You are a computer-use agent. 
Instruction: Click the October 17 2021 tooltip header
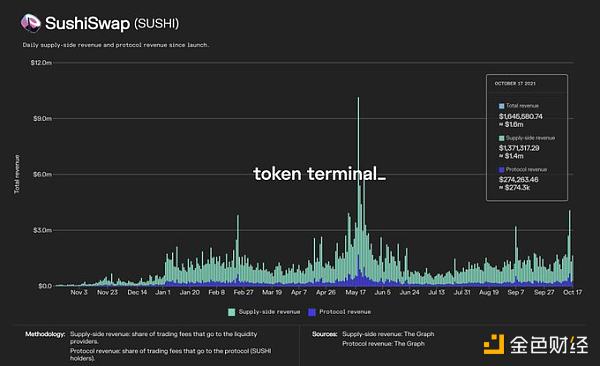(515, 83)
